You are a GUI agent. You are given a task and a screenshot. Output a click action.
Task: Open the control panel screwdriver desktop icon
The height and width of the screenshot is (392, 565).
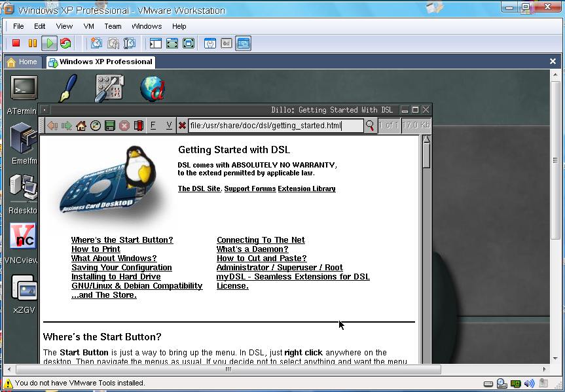pyautogui.click(x=109, y=88)
